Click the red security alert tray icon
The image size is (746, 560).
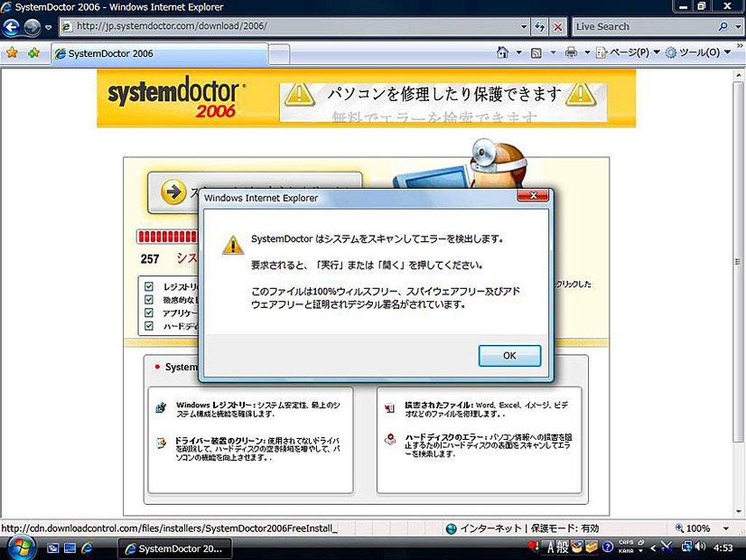534,546
